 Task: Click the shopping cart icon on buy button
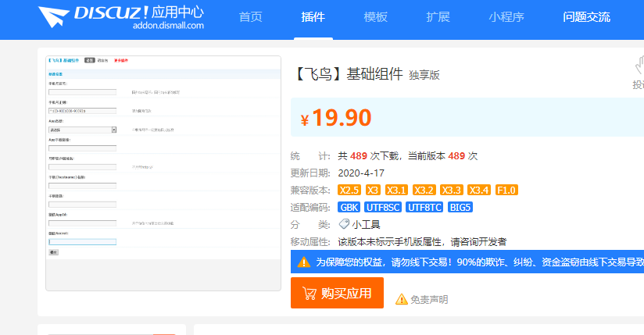point(309,294)
